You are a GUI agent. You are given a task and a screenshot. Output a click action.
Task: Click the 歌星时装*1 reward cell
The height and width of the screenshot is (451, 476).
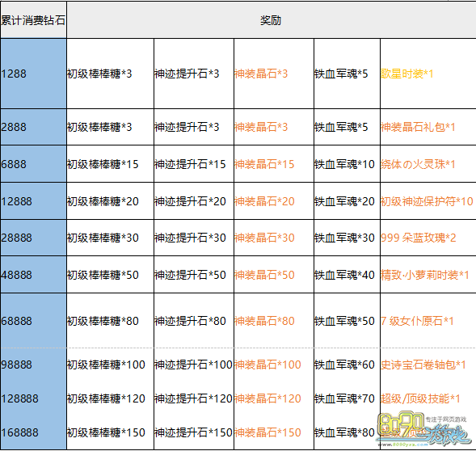coord(428,74)
